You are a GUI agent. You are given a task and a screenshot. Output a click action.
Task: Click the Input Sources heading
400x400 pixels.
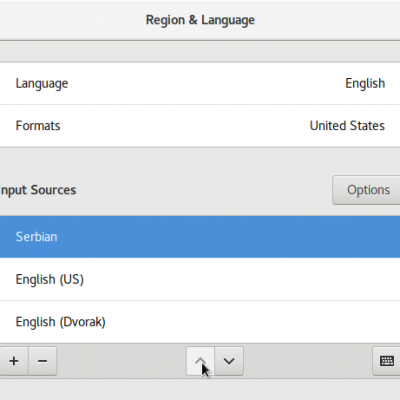click(38, 190)
